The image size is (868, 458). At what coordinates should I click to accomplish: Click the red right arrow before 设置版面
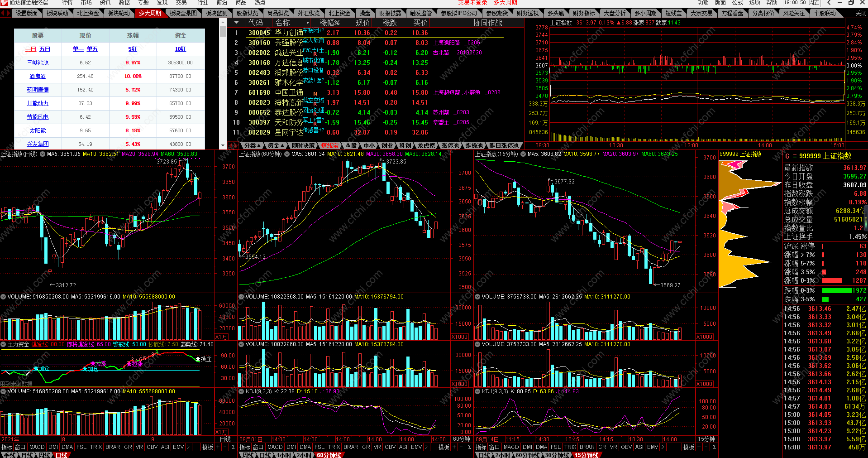(x=8, y=13)
